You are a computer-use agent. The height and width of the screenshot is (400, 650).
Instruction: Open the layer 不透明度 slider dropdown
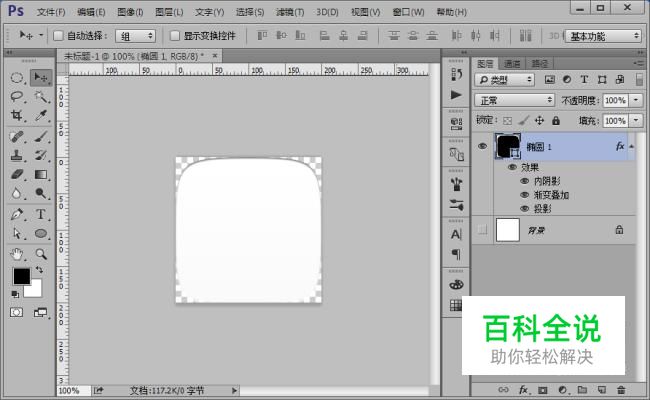pos(636,100)
